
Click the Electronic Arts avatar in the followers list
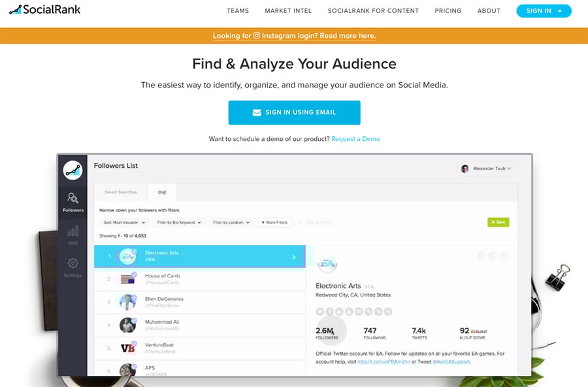click(x=127, y=256)
